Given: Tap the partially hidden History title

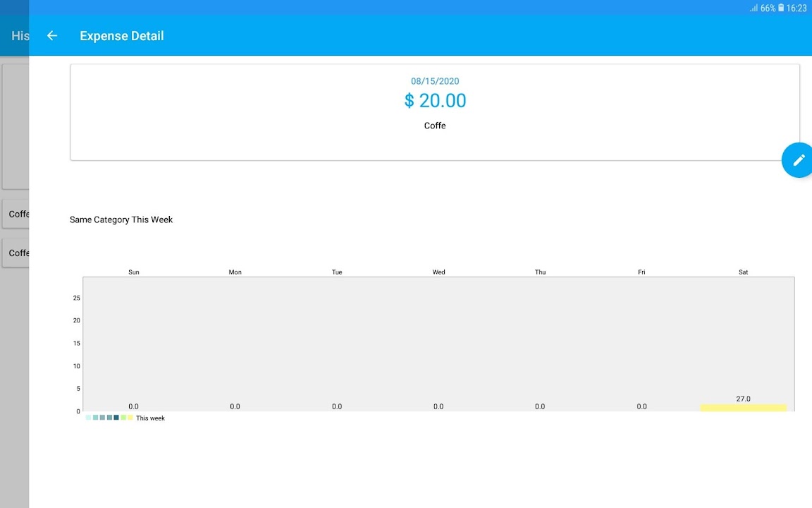Looking at the screenshot, I should pyautogui.click(x=20, y=36).
